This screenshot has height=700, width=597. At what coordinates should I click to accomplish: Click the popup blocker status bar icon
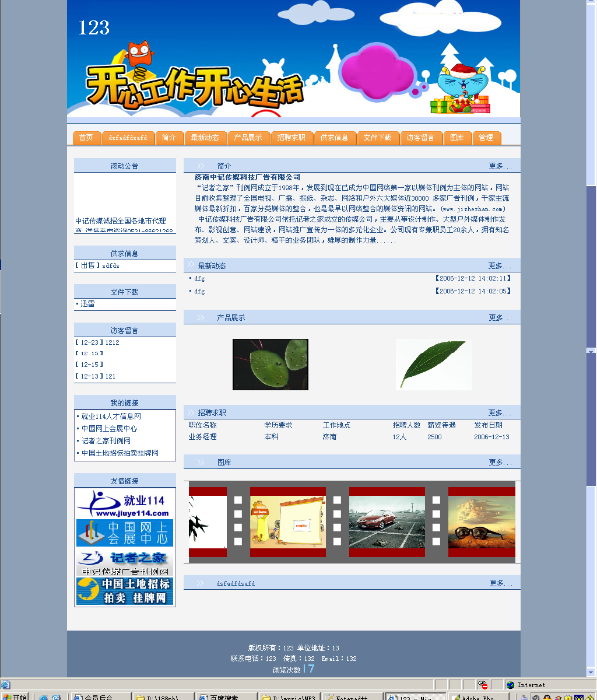[x=482, y=685]
